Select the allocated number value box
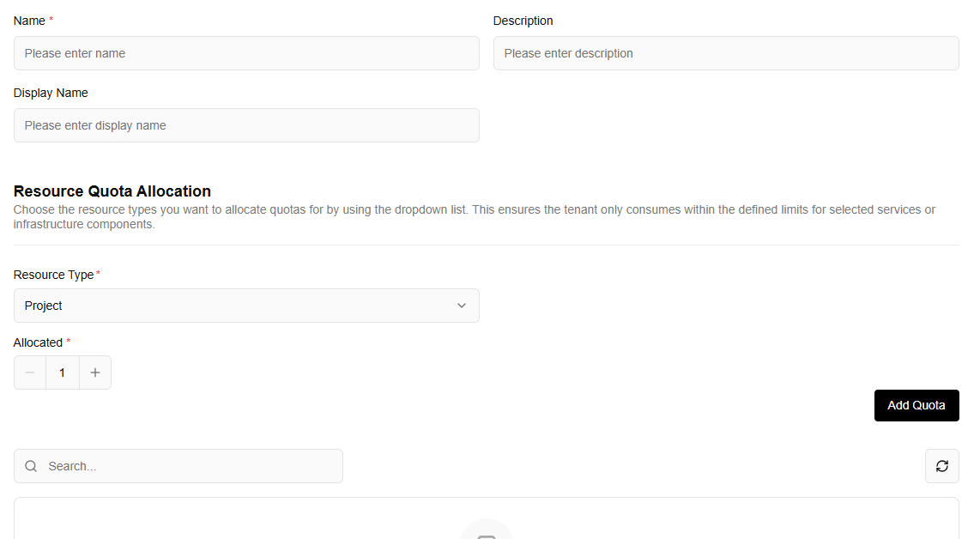 pyautogui.click(x=62, y=372)
